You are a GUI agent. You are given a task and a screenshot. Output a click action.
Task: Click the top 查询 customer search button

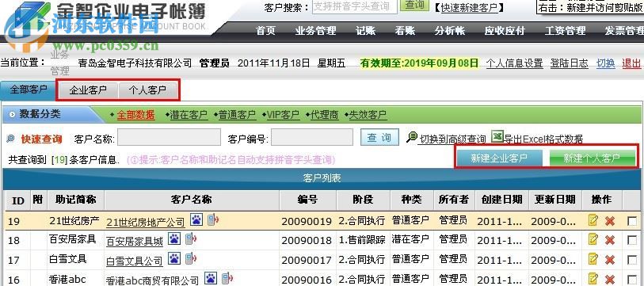point(414,6)
